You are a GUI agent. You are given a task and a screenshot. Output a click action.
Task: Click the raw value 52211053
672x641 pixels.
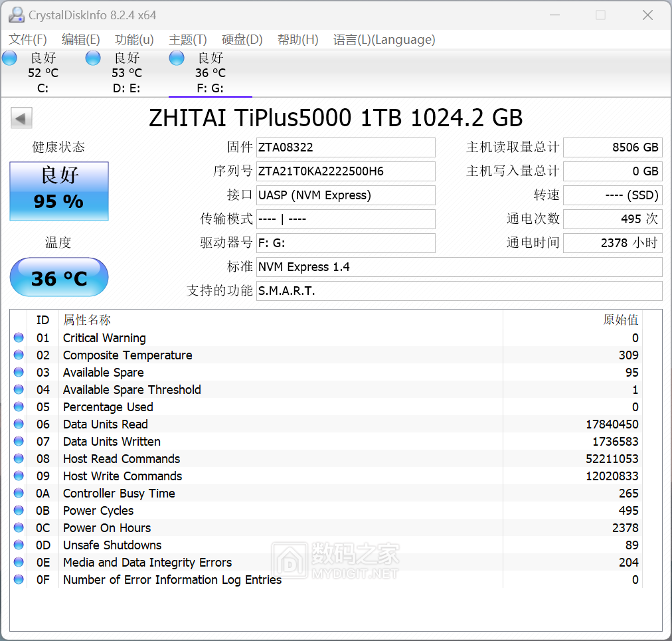click(x=612, y=459)
